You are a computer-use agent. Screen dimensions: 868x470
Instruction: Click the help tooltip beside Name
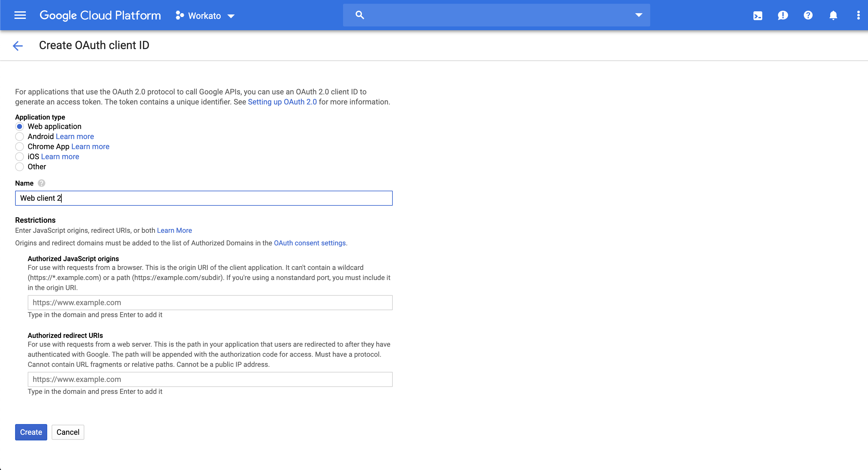[42, 183]
